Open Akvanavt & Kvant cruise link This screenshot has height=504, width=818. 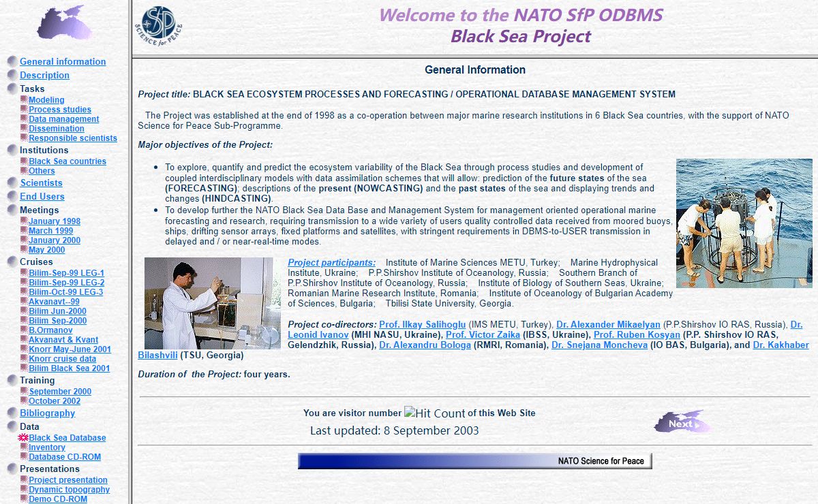(63, 340)
